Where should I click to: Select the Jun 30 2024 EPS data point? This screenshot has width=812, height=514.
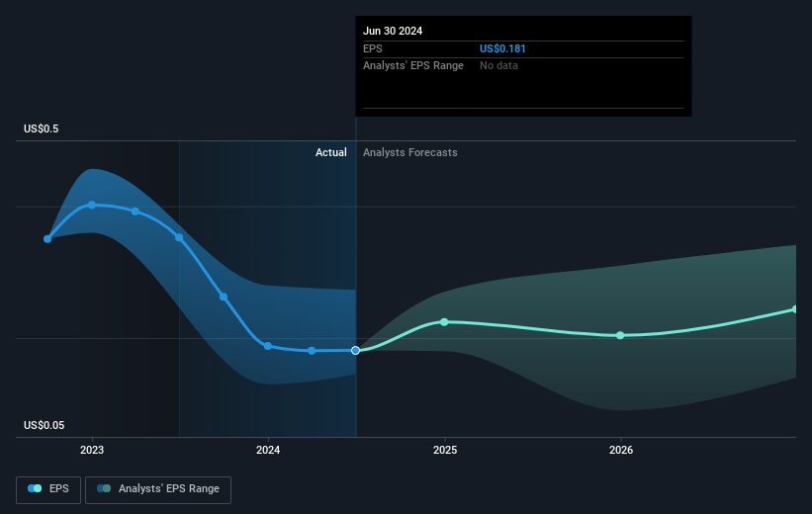point(355,351)
